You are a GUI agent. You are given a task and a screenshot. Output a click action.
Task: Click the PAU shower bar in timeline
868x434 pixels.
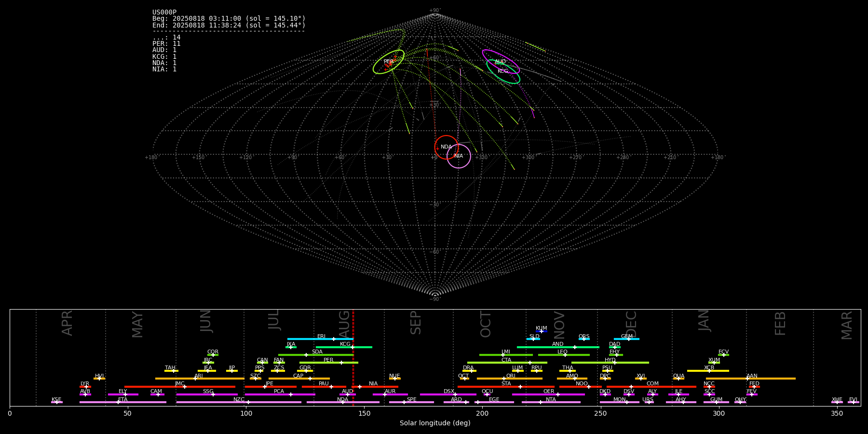[324, 386]
